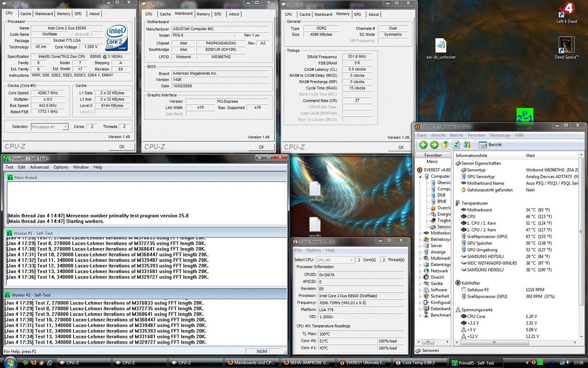Click Worker #1 - Self-Test title bar

(x=146, y=233)
